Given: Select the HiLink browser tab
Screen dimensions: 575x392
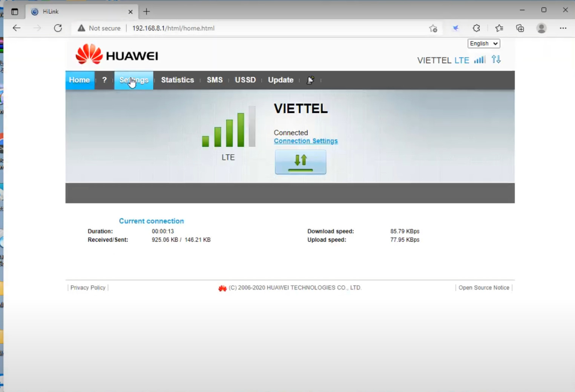Looking at the screenshot, I should pos(82,12).
